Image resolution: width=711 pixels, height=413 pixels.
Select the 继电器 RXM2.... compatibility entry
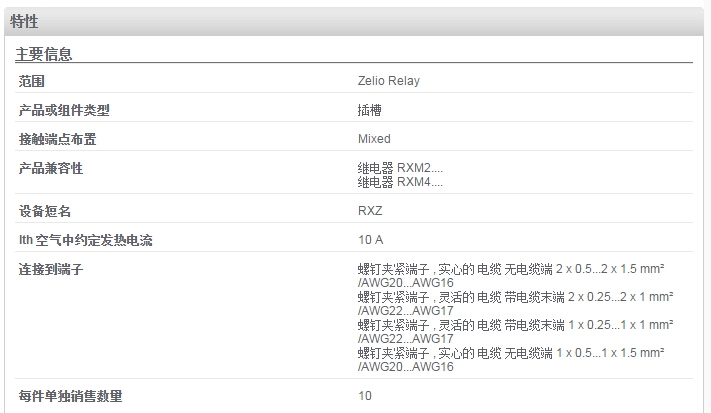tap(400, 168)
